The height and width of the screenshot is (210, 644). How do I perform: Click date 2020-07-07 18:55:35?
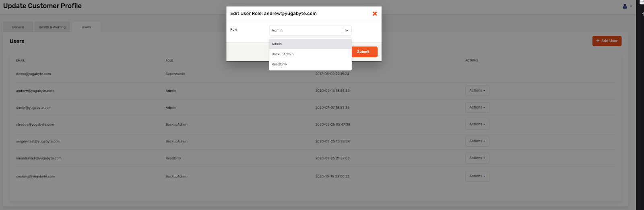[332, 108]
